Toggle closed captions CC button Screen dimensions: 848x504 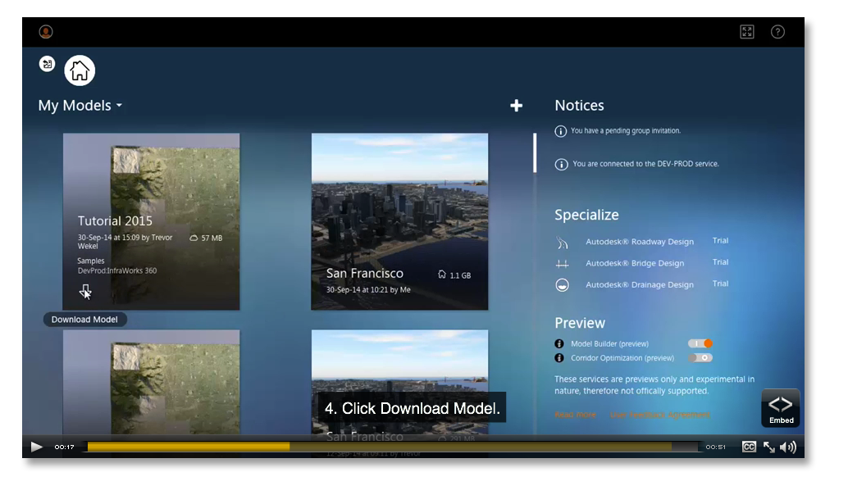click(749, 447)
